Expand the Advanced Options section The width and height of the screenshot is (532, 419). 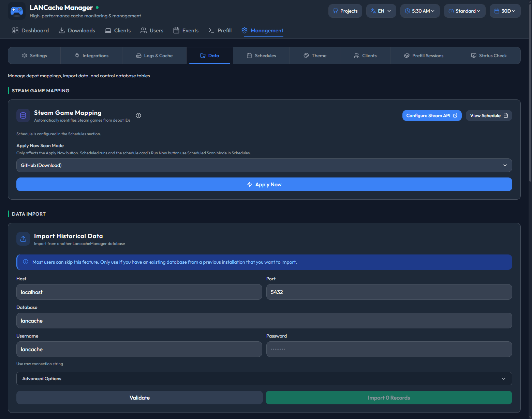(x=264, y=378)
